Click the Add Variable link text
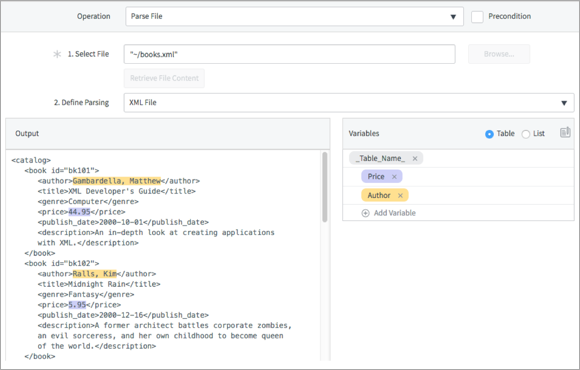The height and width of the screenshot is (370, 580). pyautogui.click(x=395, y=213)
